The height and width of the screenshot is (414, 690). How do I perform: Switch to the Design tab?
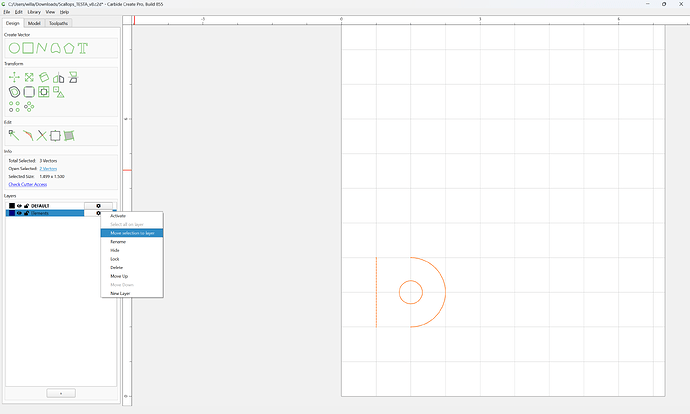(13, 23)
